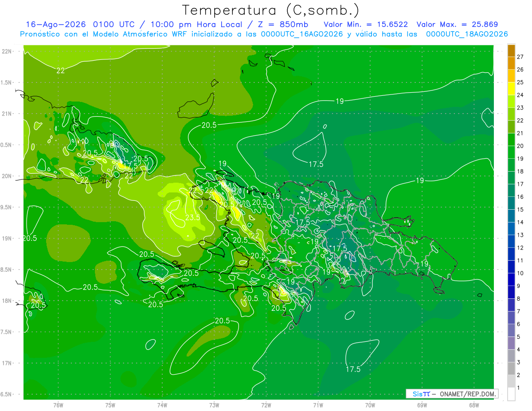Viewport: 532px width, 411px height.
Task: Click the '72W' longitude axis label
Action: [x=266, y=405]
